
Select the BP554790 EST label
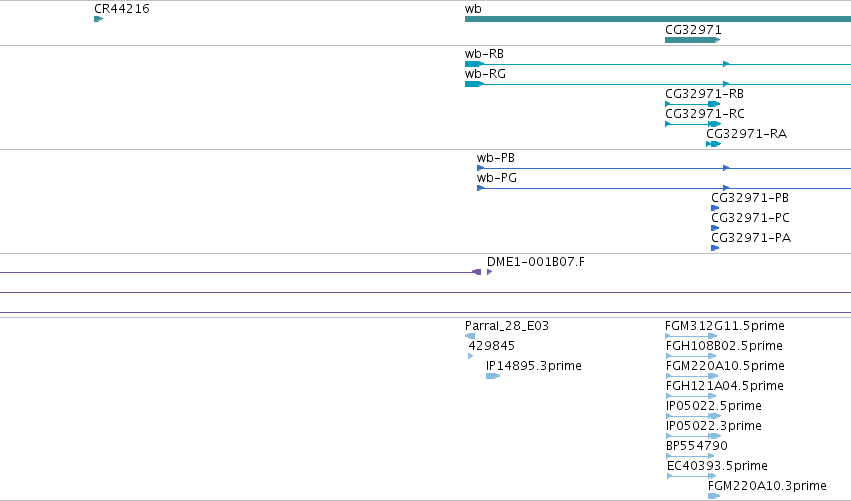[x=696, y=446]
